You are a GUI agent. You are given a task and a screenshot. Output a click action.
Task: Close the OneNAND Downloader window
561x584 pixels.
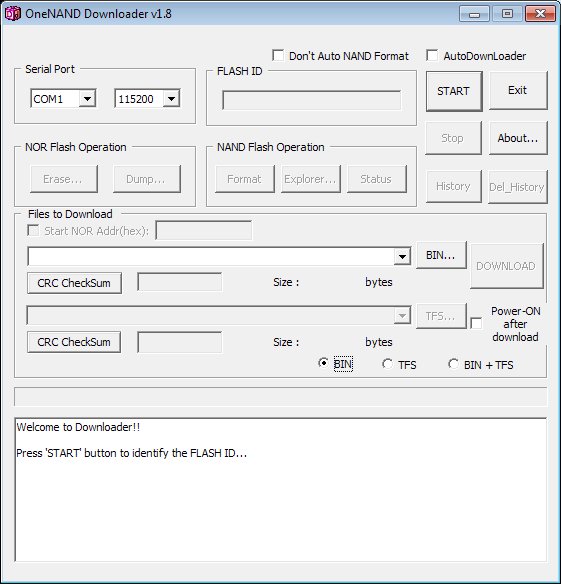[540, 14]
